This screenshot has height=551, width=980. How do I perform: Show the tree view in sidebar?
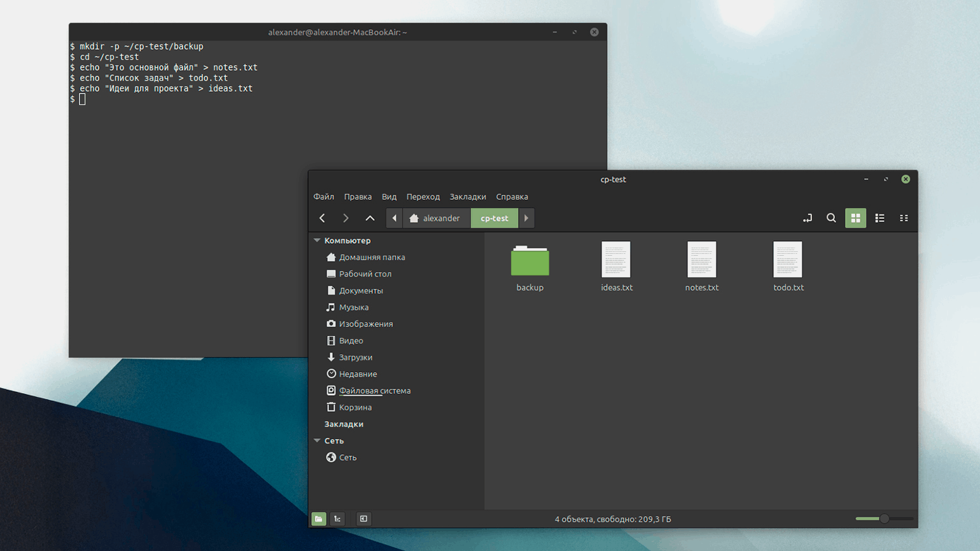coord(337,519)
